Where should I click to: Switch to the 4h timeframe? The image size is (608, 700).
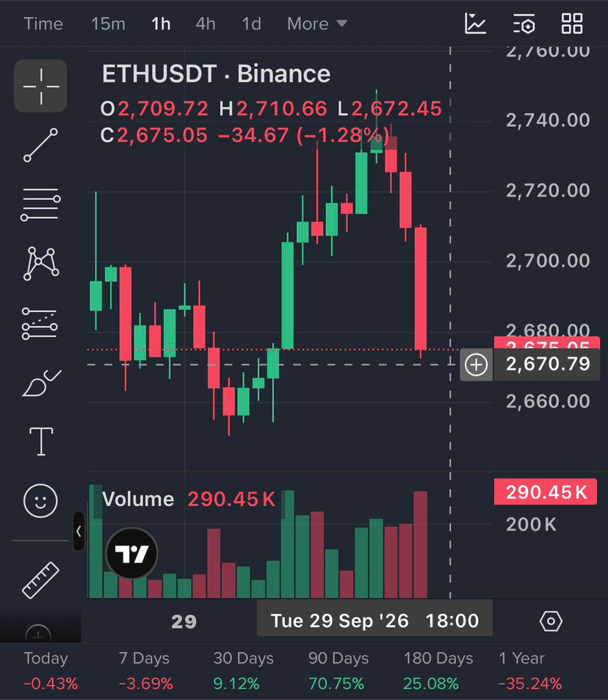click(206, 24)
